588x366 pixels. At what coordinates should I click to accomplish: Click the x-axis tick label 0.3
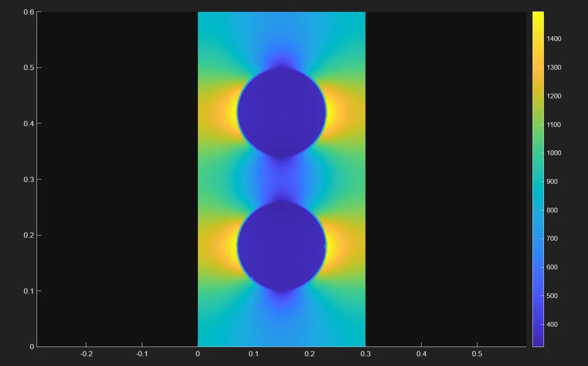point(365,354)
